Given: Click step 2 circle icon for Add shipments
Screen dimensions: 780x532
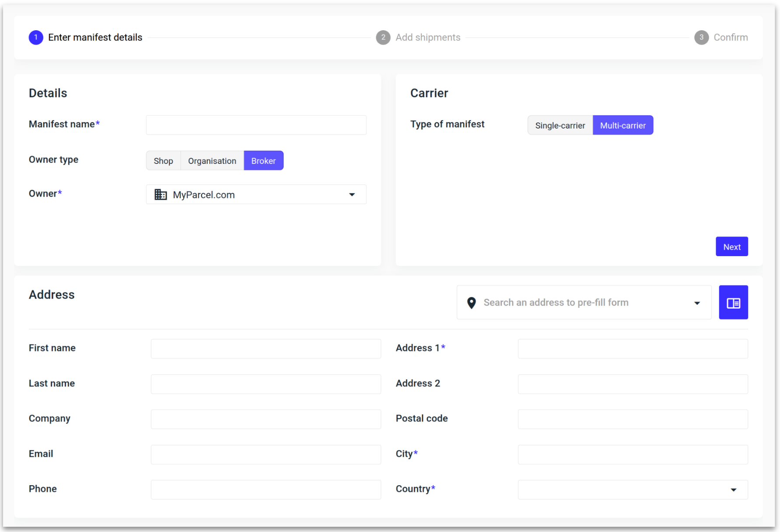Looking at the screenshot, I should (x=383, y=38).
